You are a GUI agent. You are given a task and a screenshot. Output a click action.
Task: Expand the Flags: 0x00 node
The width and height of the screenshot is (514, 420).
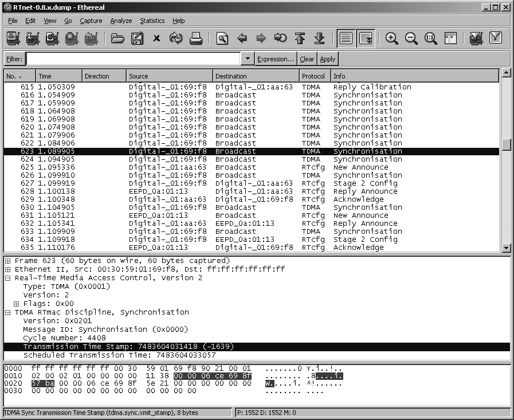(17, 304)
